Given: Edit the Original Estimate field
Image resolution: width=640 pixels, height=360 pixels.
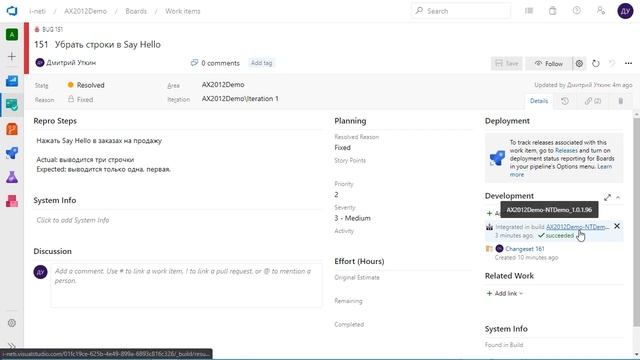Looking at the screenshot, I should (403, 288).
